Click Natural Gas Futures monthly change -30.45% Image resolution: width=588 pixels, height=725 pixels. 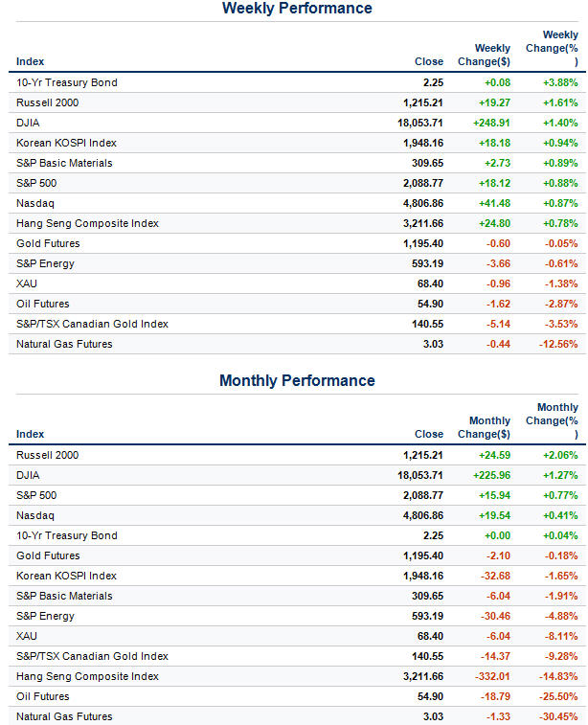554,716
